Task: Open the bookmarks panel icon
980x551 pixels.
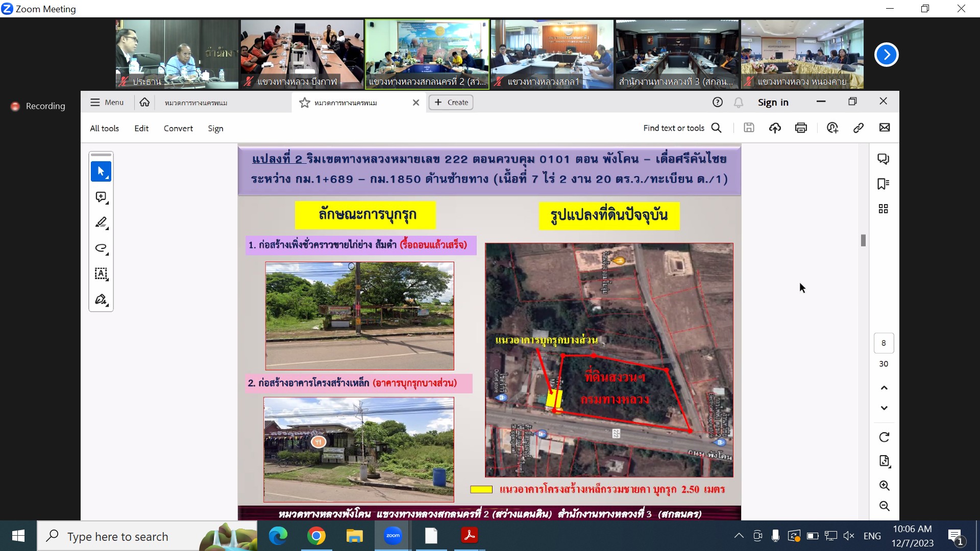Action: (x=883, y=184)
